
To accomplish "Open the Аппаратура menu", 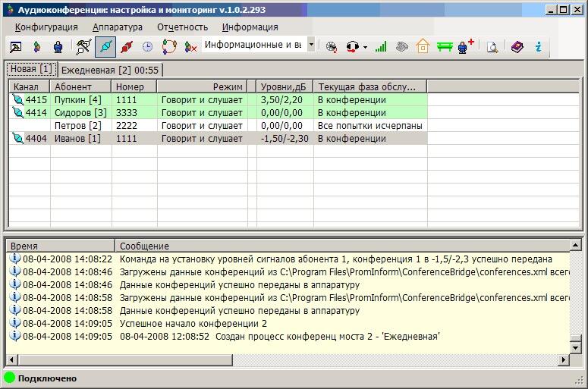I will [118, 27].
